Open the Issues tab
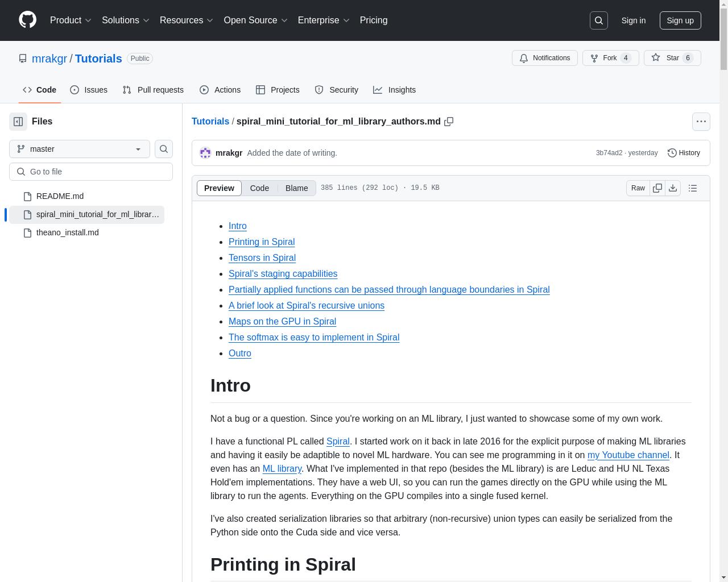This screenshot has height=582, width=728. pyautogui.click(x=89, y=90)
